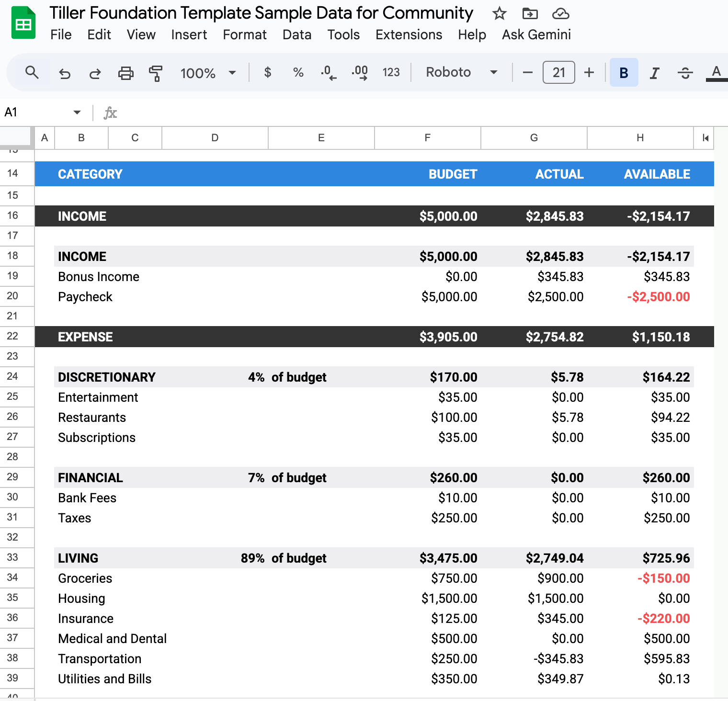Screen dimensions: 728x701
Task: Select the Bonus Income cell
Action: [x=99, y=276]
